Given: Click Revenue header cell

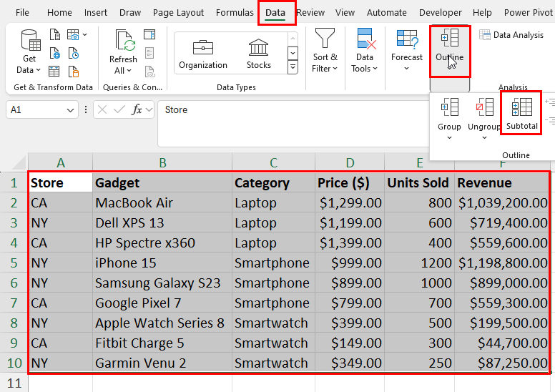Looking at the screenshot, I should coord(502,182).
